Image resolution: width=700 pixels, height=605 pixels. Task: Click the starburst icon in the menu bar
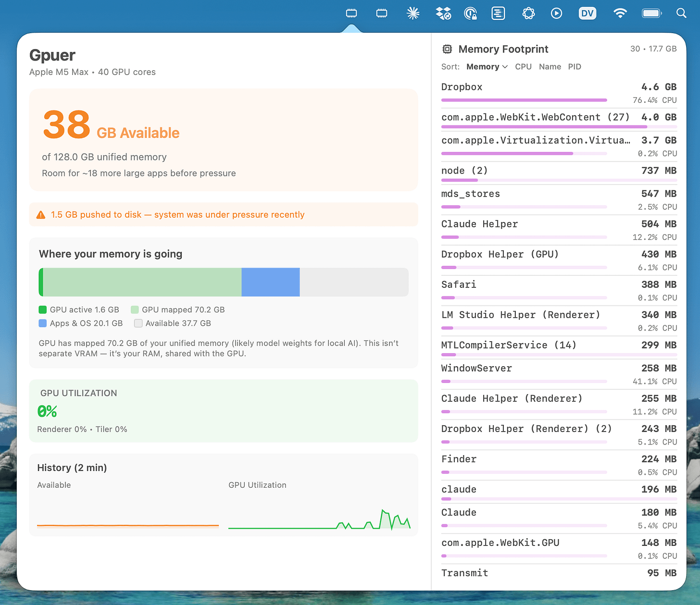point(412,13)
